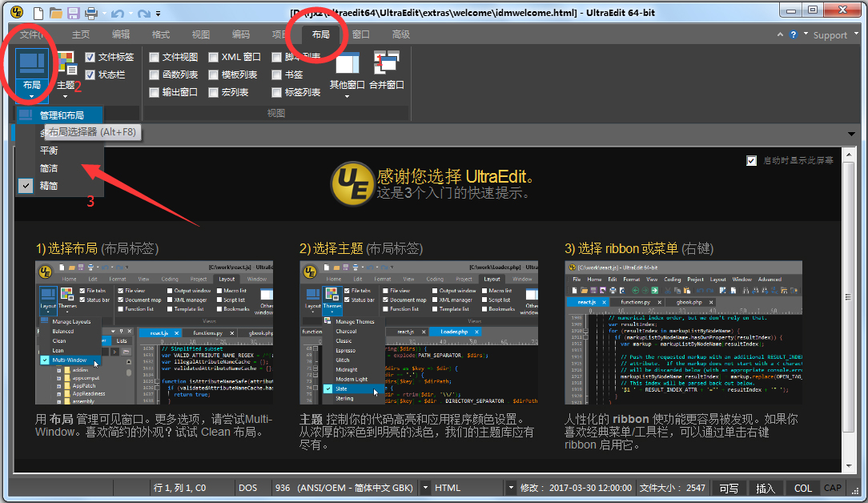Click the 合并窗口 merge windows button
Screen dimensions: 868x503
click(387, 71)
